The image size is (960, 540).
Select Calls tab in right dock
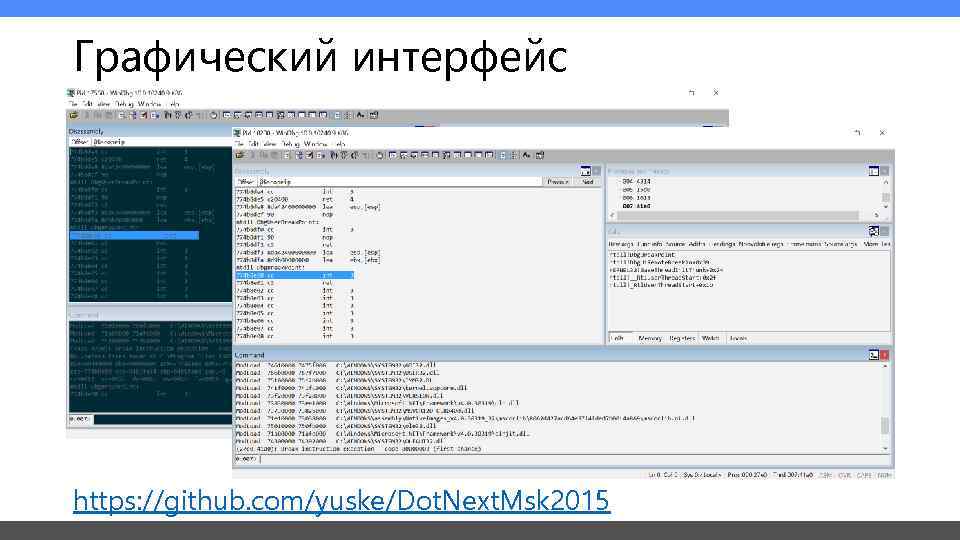[x=619, y=338]
